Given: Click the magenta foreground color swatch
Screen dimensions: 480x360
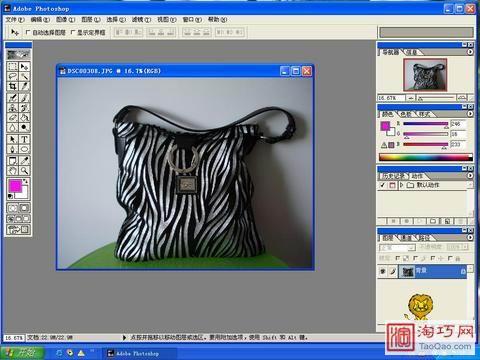Looking at the screenshot, I should click(15, 186).
